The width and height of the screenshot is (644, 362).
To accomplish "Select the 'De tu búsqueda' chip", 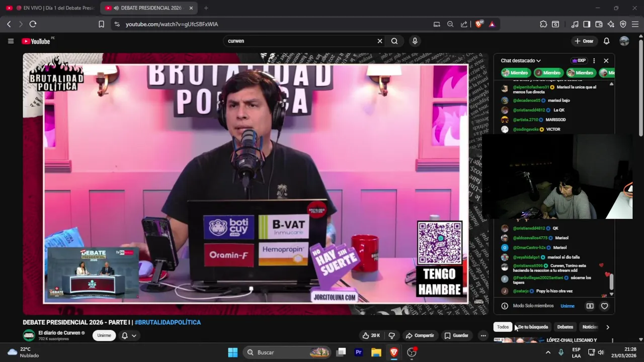I will [533, 327].
